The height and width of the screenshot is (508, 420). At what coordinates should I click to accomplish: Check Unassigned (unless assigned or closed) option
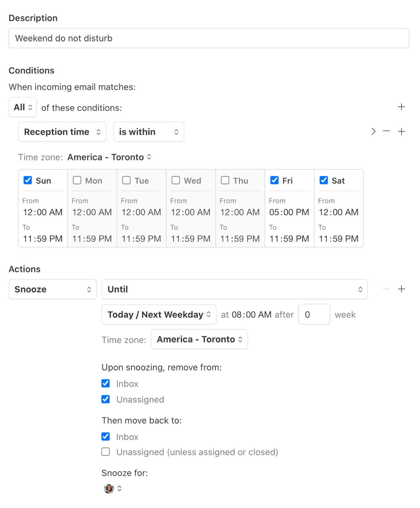point(106,452)
